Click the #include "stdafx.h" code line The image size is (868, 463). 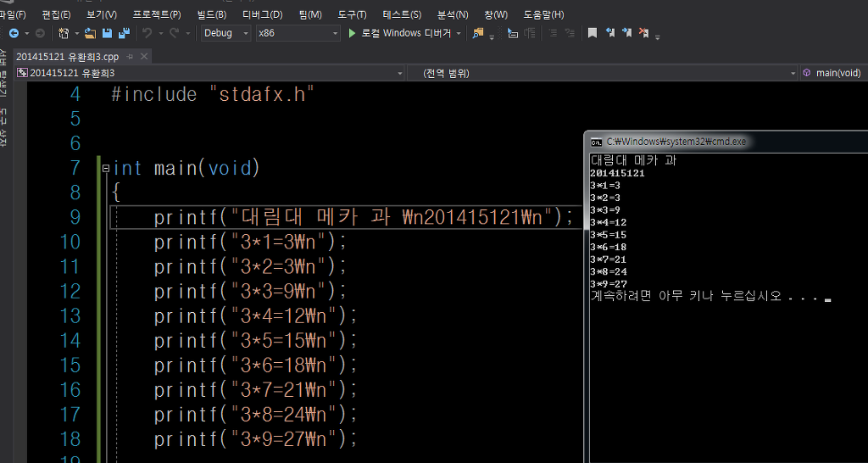click(x=213, y=94)
